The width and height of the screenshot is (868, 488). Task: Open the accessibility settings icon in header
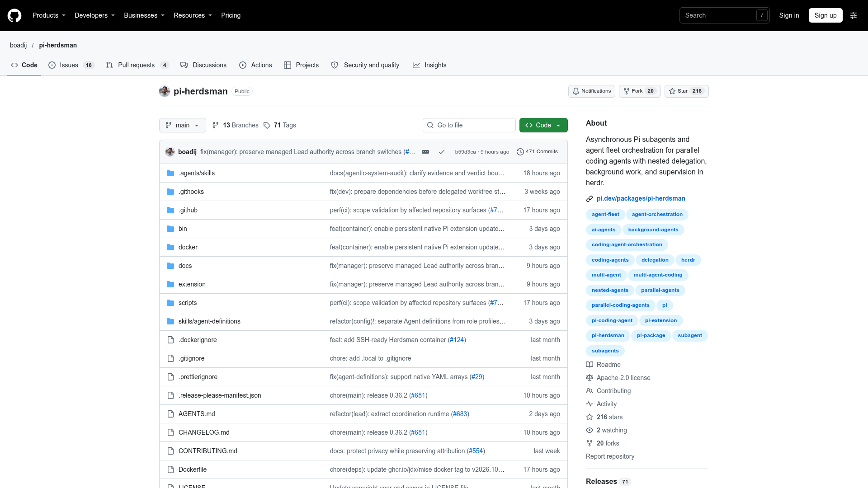[854, 15]
